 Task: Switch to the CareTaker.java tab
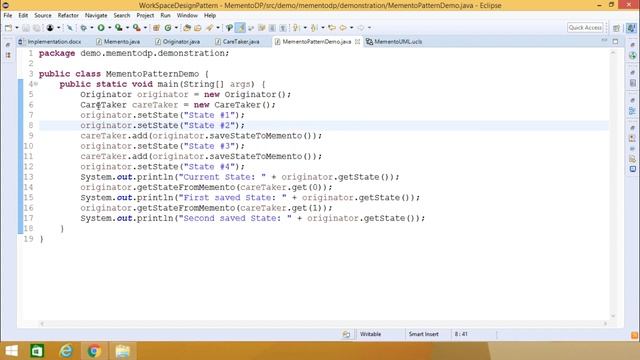tap(238, 42)
